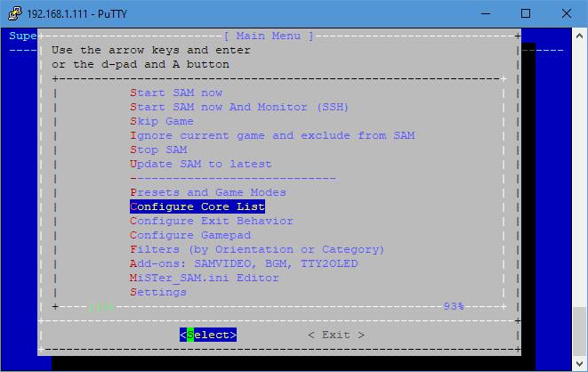Click the '192.168.1.111 - PuTTY' title text

point(77,14)
